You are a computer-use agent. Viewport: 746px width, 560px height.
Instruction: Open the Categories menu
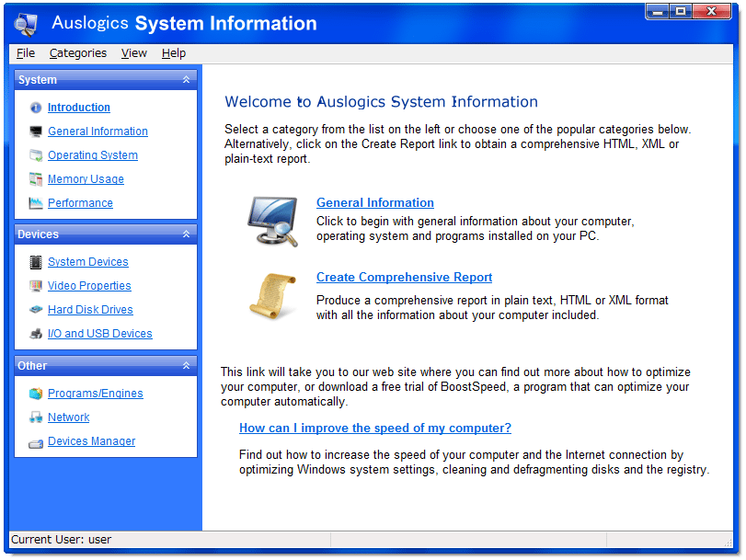pos(78,53)
